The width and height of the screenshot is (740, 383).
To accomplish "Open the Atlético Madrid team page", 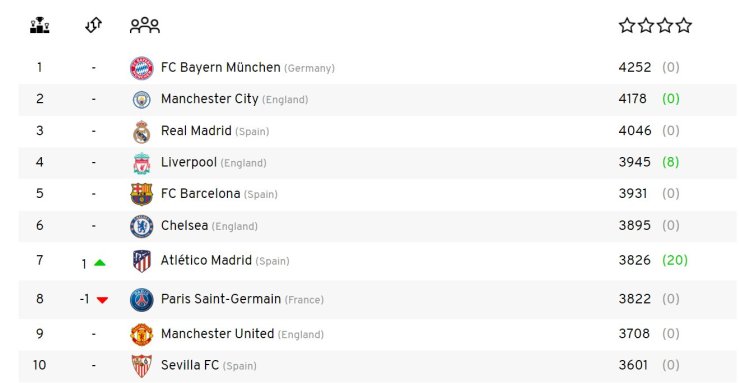I will (206, 260).
